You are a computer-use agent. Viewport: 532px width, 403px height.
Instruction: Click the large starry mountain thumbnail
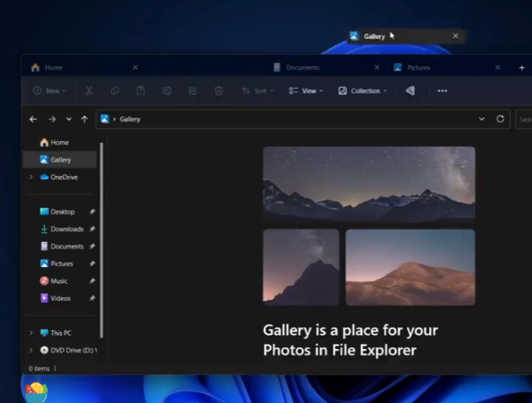click(x=369, y=184)
